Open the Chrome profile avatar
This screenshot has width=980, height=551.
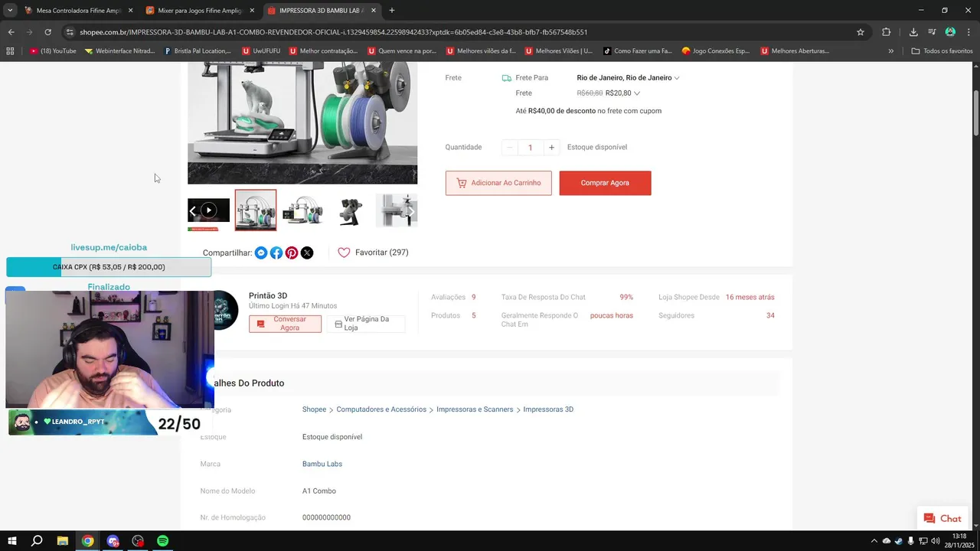click(950, 32)
